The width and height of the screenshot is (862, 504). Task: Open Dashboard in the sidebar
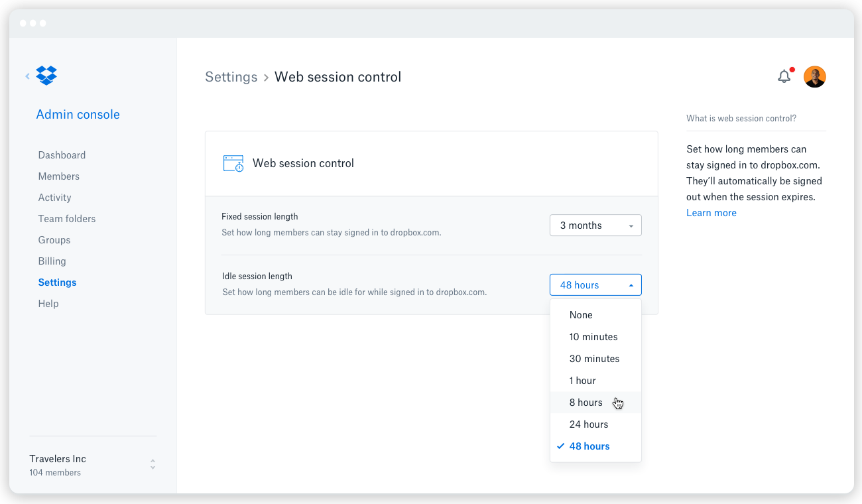point(62,155)
